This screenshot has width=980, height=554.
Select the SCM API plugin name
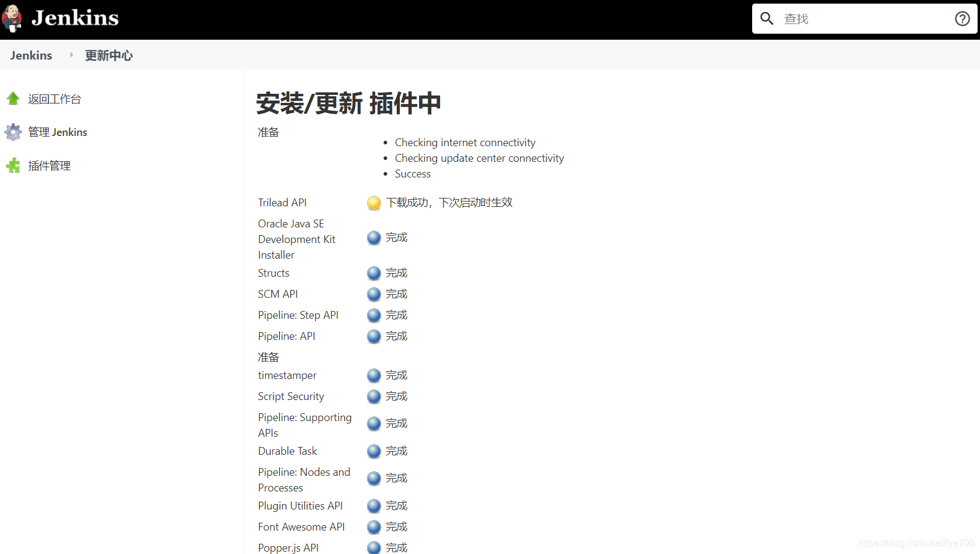point(278,294)
